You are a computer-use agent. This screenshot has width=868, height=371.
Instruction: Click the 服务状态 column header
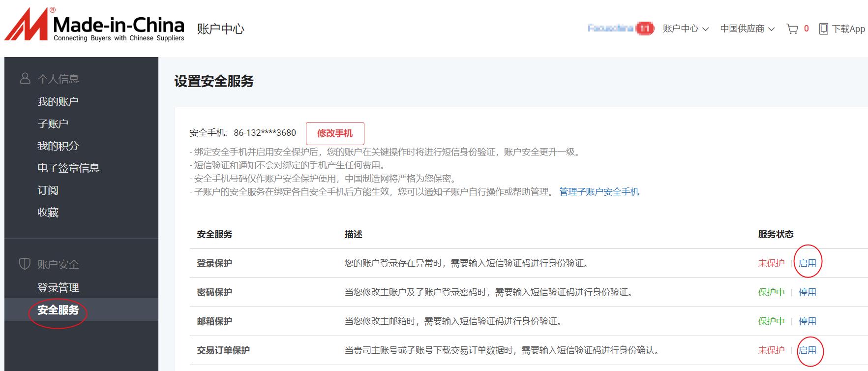776,234
